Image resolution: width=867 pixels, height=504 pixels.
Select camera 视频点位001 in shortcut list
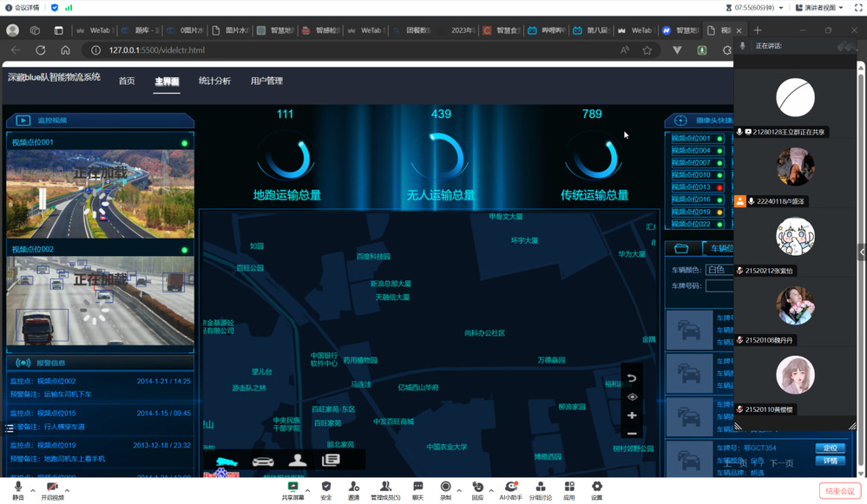point(697,138)
